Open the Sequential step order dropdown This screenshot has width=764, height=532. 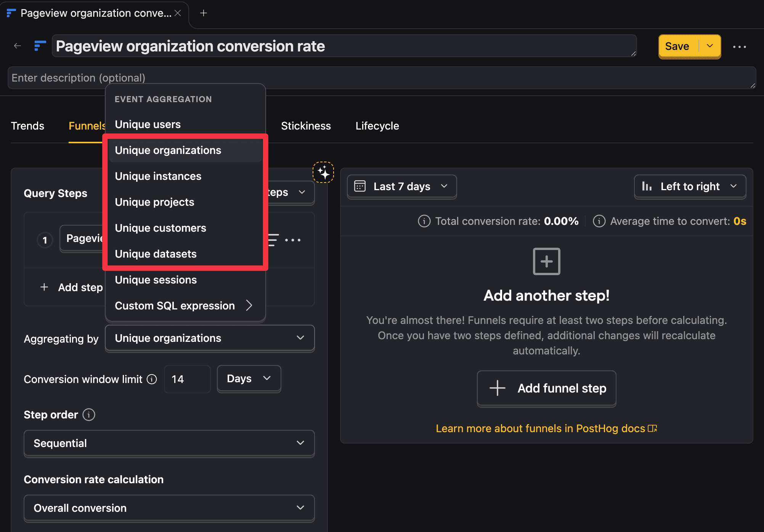169,443
